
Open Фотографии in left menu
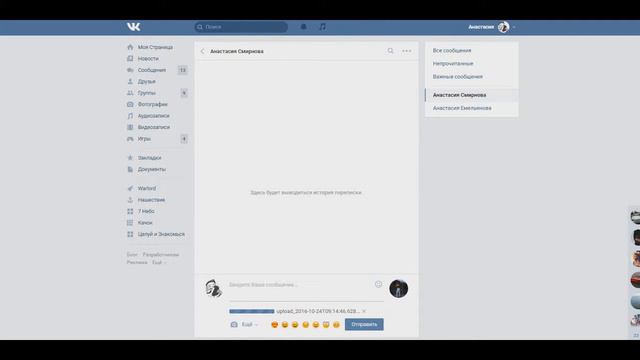tap(153, 104)
